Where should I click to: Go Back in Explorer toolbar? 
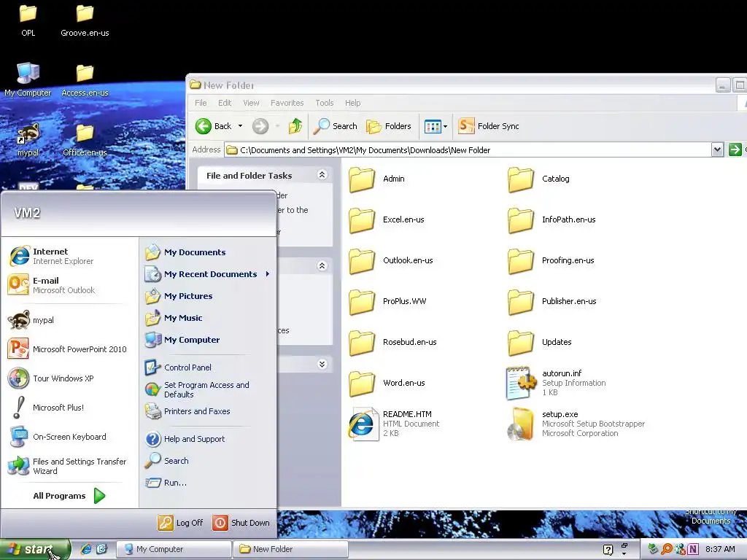pyautogui.click(x=214, y=126)
